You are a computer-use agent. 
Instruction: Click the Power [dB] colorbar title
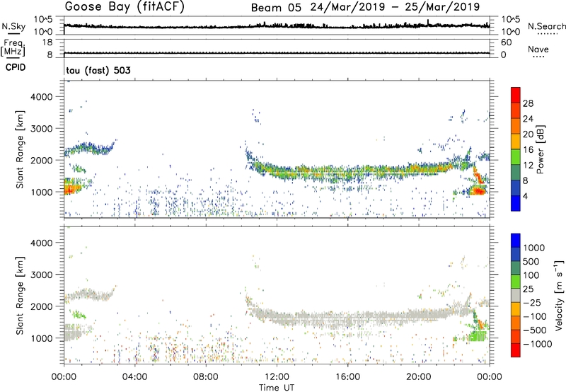(x=540, y=149)
